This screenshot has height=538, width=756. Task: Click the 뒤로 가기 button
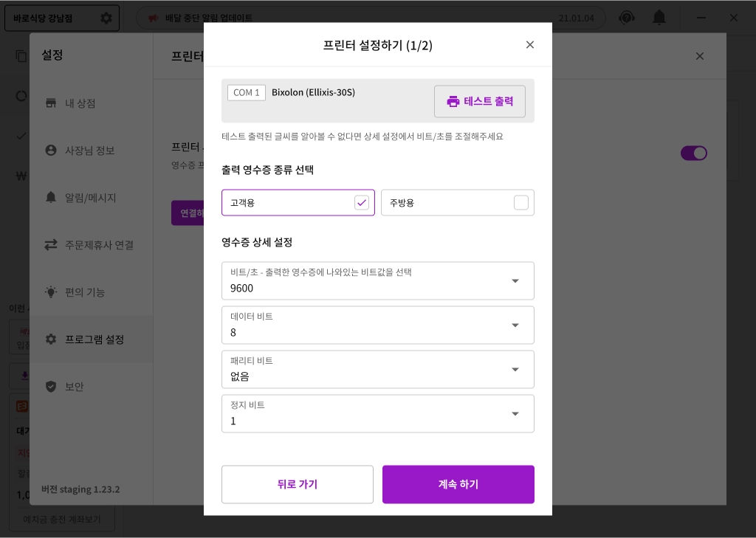[x=298, y=484]
